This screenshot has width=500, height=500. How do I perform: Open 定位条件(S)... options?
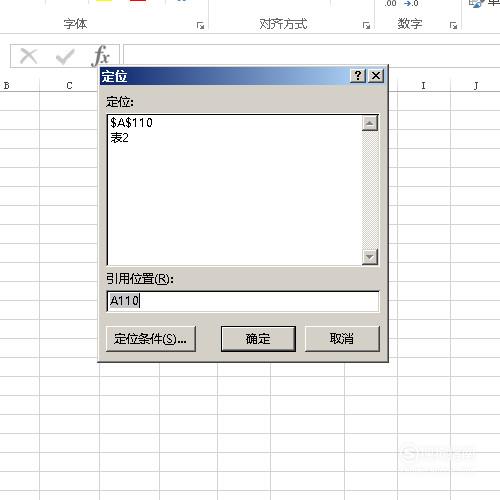point(151,339)
